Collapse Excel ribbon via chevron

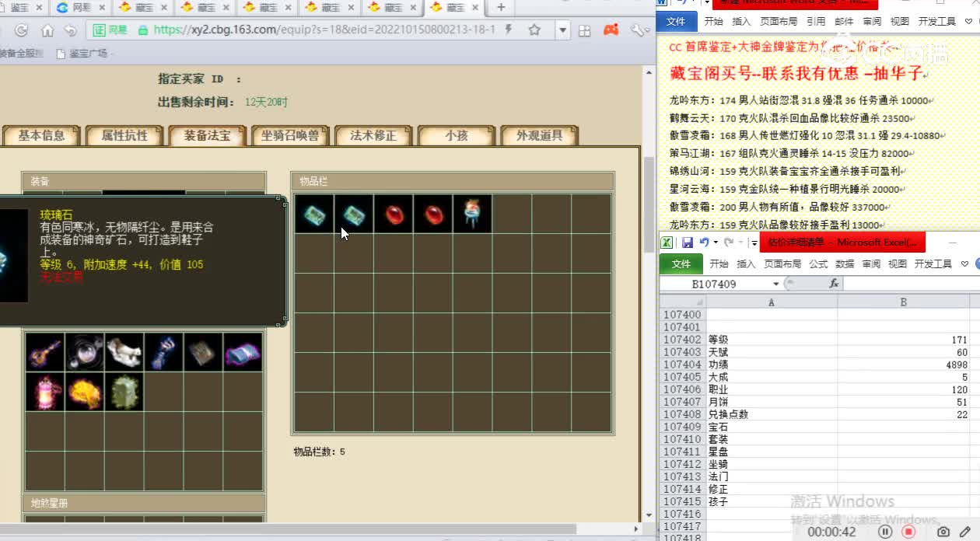[966, 264]
